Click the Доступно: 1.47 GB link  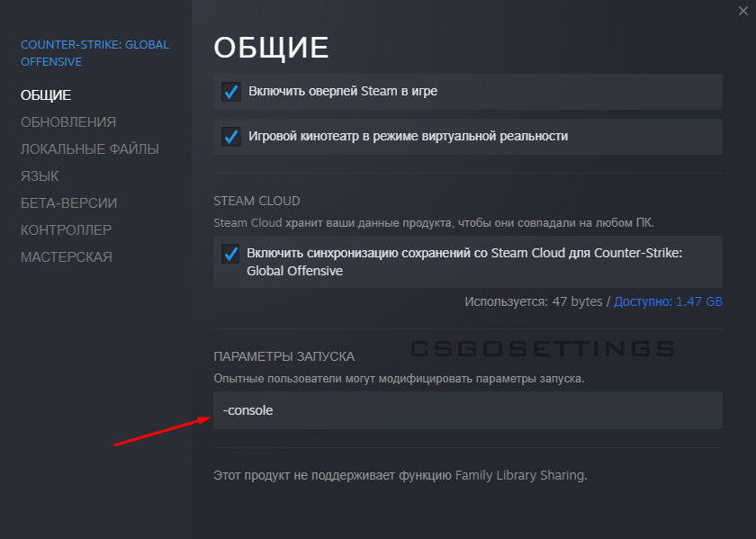point(668,301)
